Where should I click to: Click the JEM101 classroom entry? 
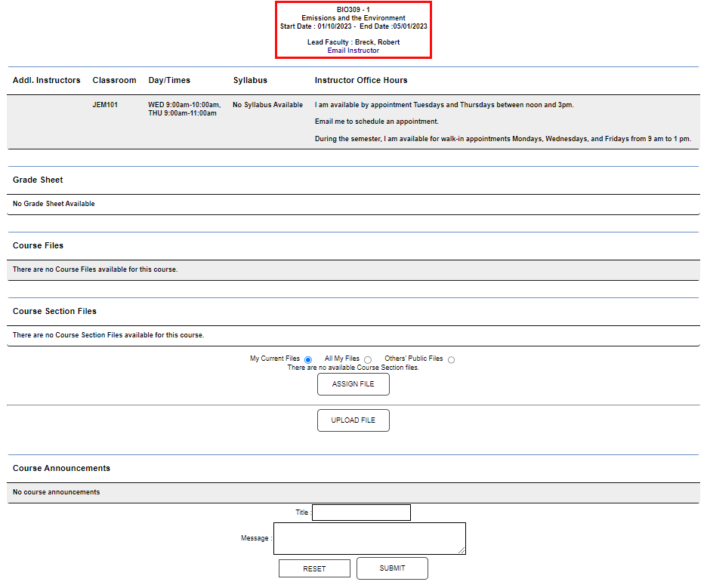105,105
